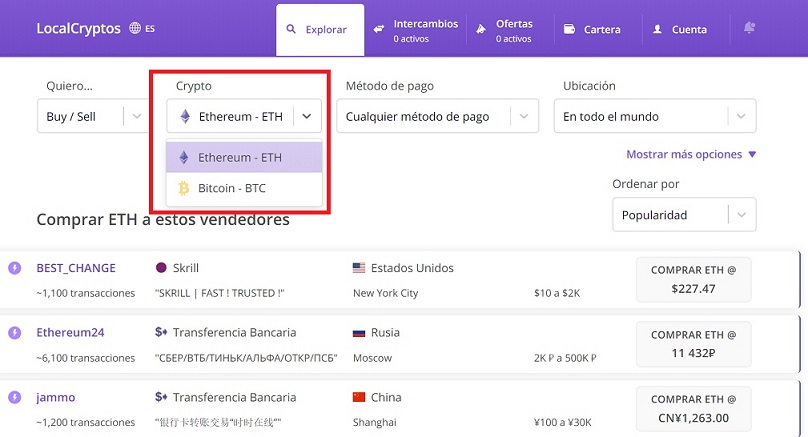
Task: Click the "New York City" location text
Action: [x=385, y=293]
